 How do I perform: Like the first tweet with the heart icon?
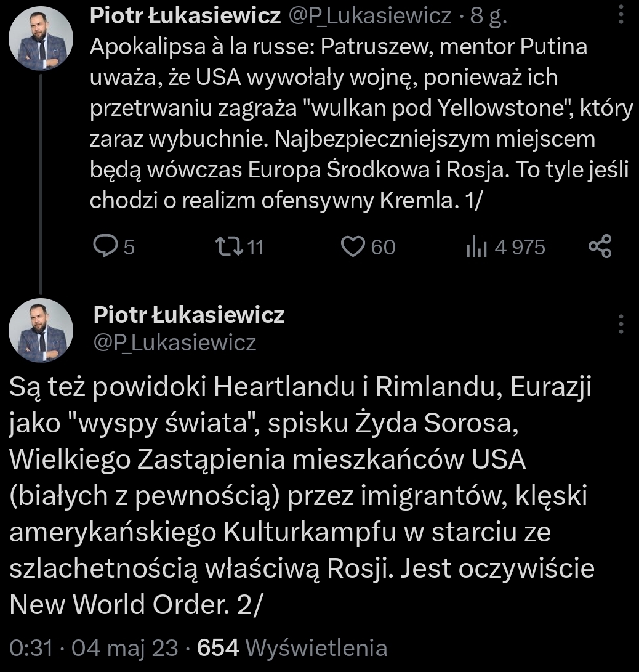pos(352,247)
